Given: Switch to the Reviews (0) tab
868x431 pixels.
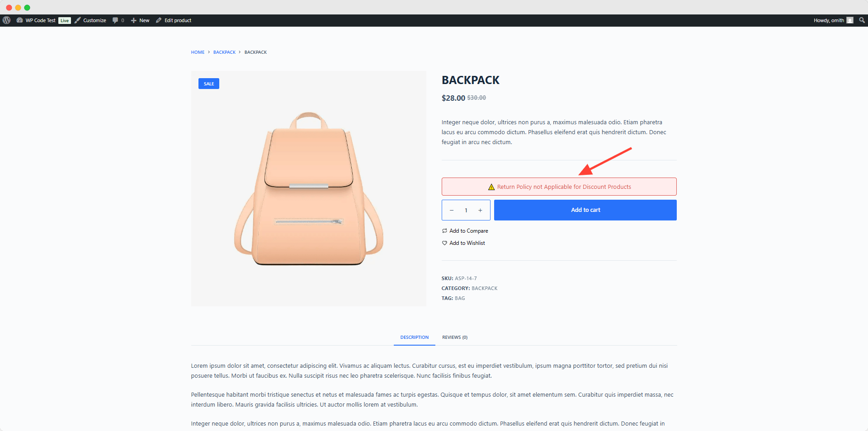Looking at the screenshot, I should pos(455,337).
